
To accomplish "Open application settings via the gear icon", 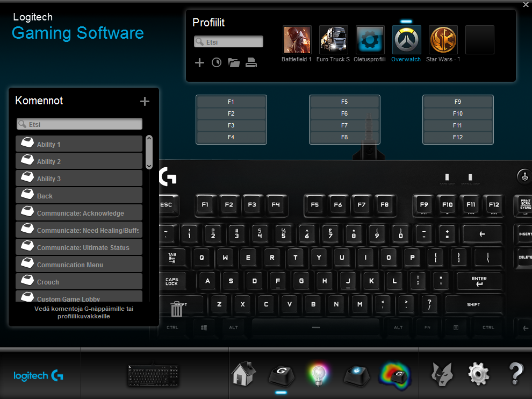I will [x=478, y=373].
